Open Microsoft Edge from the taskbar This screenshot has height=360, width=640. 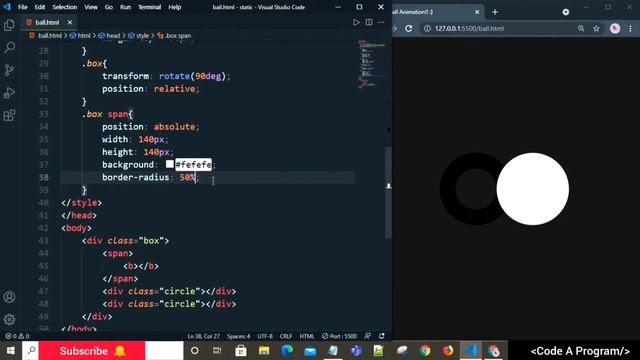coord(287,351)
